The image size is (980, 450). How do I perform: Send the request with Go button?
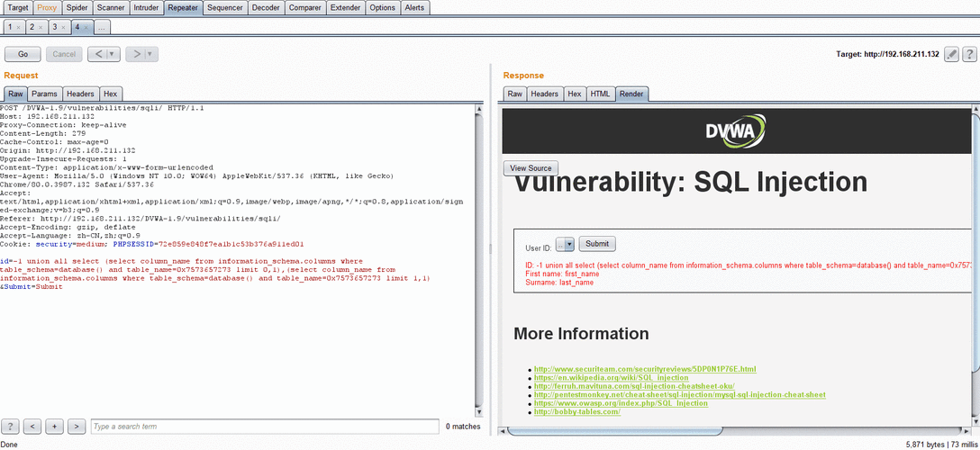[23, 54]
